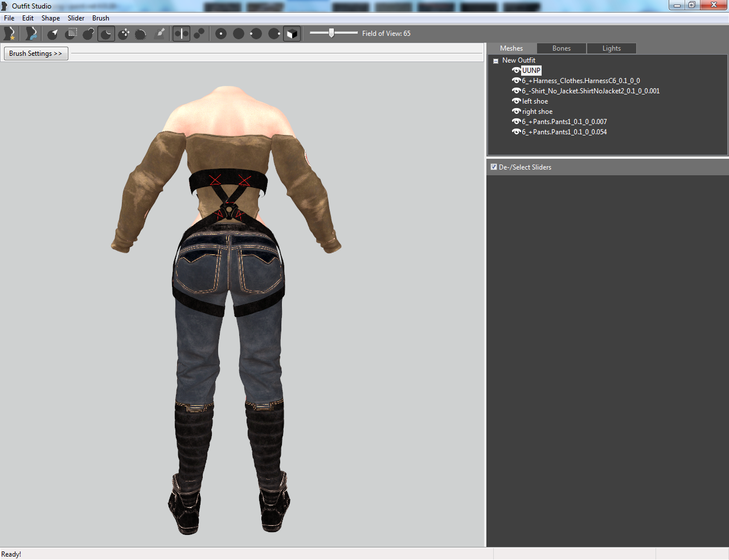Select the Move brush tool
Image resolution: width=729 pixels, height=560 pixels.
124,34
